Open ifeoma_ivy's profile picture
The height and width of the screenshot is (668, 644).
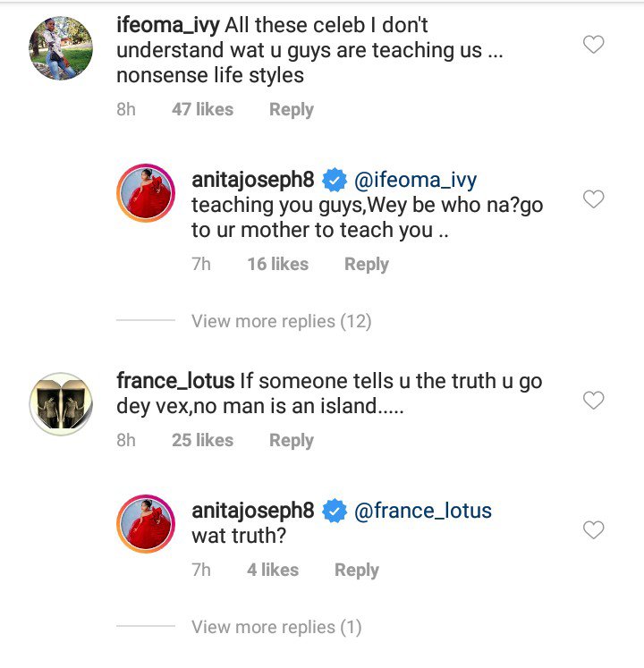tap(61, 47)
